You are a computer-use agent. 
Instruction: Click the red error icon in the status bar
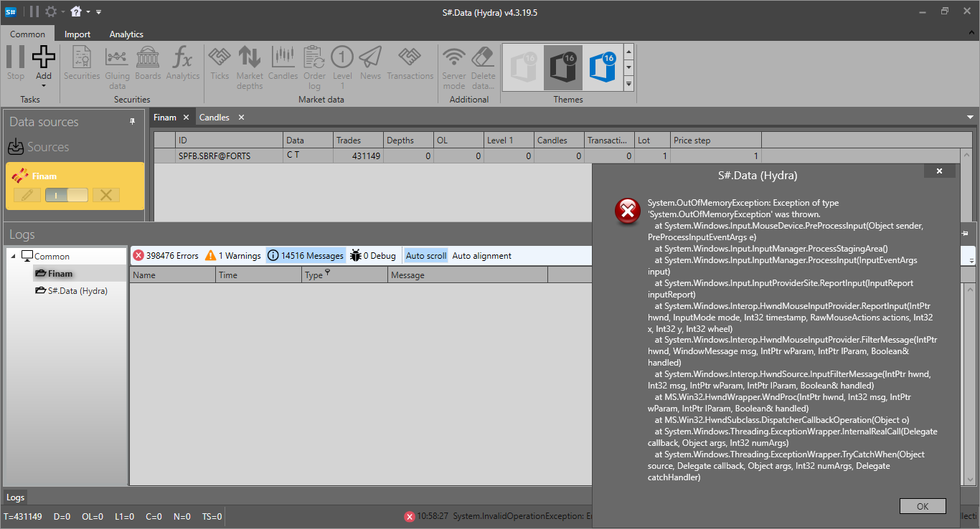pos(410,516)
